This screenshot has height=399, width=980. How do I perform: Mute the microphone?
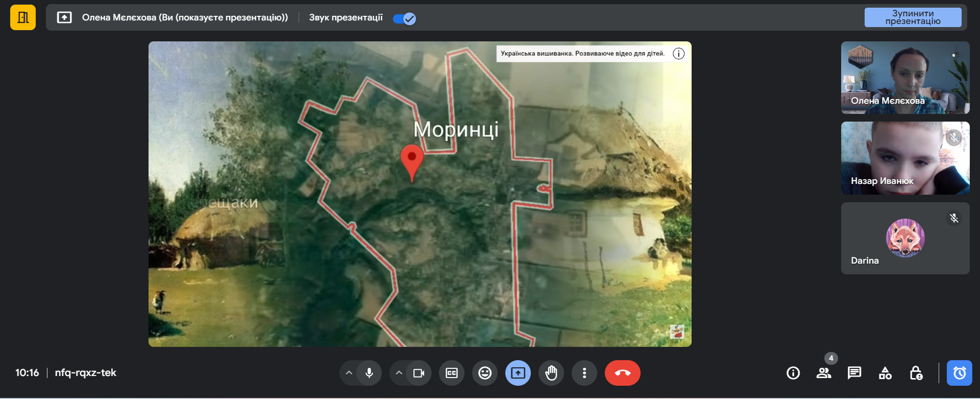[x=369, y=373]
